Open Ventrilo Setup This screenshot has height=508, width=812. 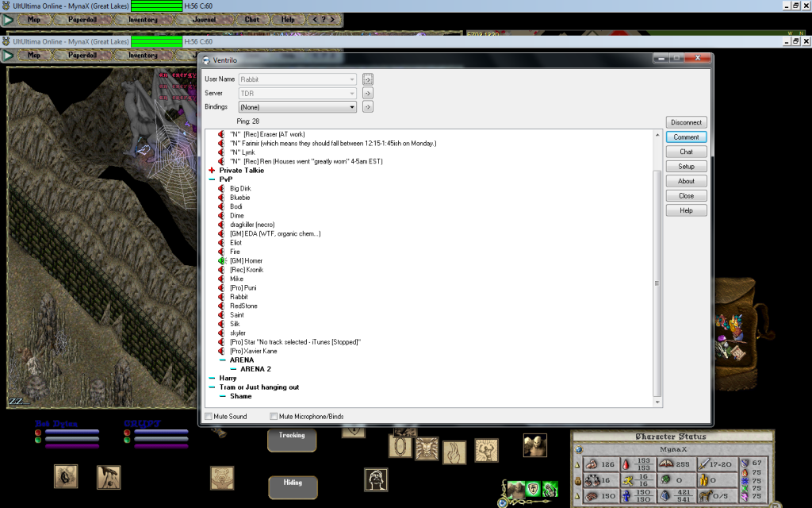(x=686, y=167)
